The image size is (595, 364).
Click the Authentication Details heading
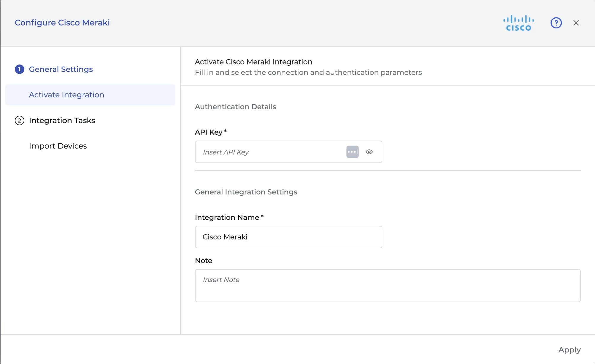click(x=235, y=107)
